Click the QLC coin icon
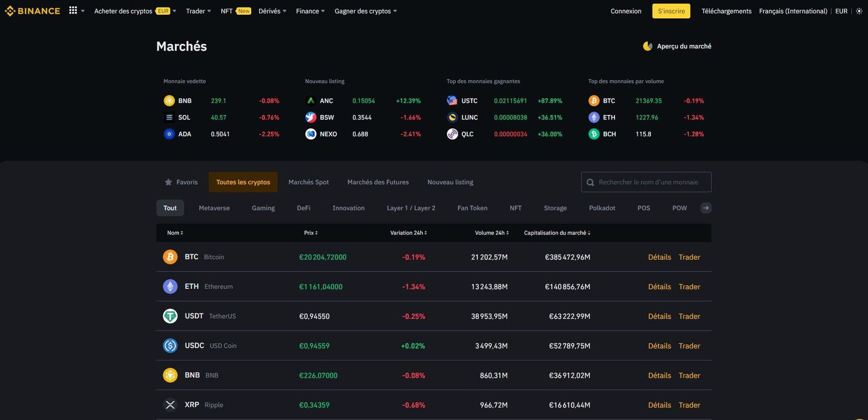 pyautogui.click(x=452, y=134)
